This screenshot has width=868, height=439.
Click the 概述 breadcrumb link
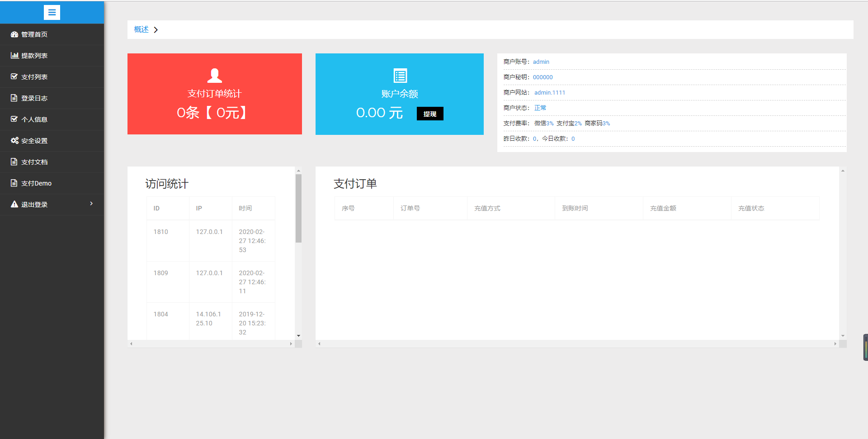point(141,29)
